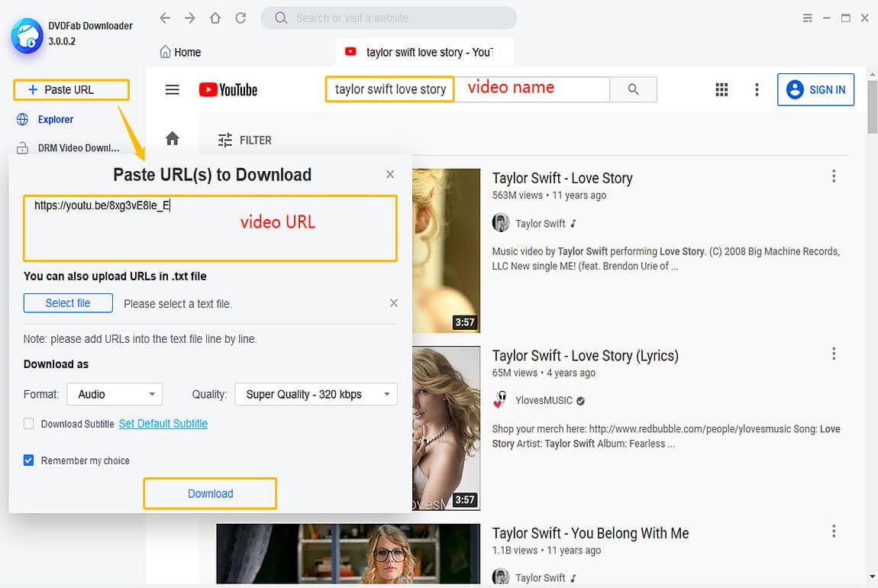Open options for You Belong With Me
This screenshot has height=588, width=878.
pos(834,531)
